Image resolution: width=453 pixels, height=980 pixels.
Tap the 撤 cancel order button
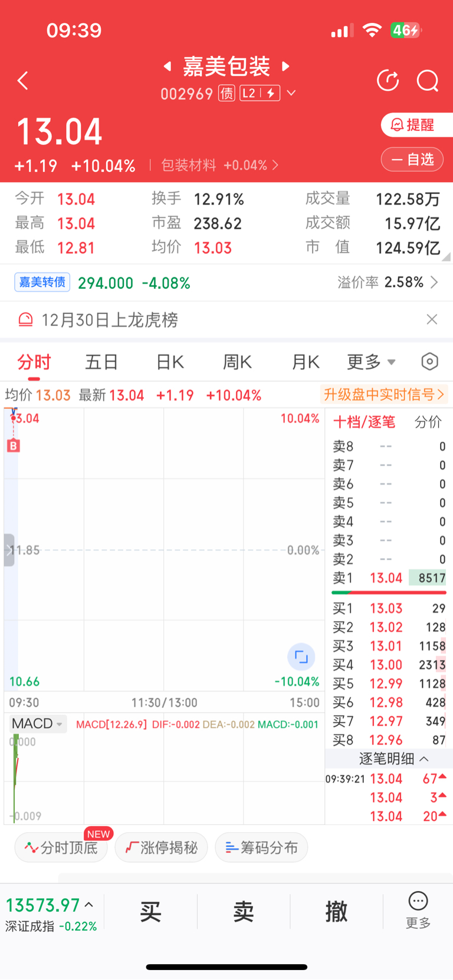point(336,912)
